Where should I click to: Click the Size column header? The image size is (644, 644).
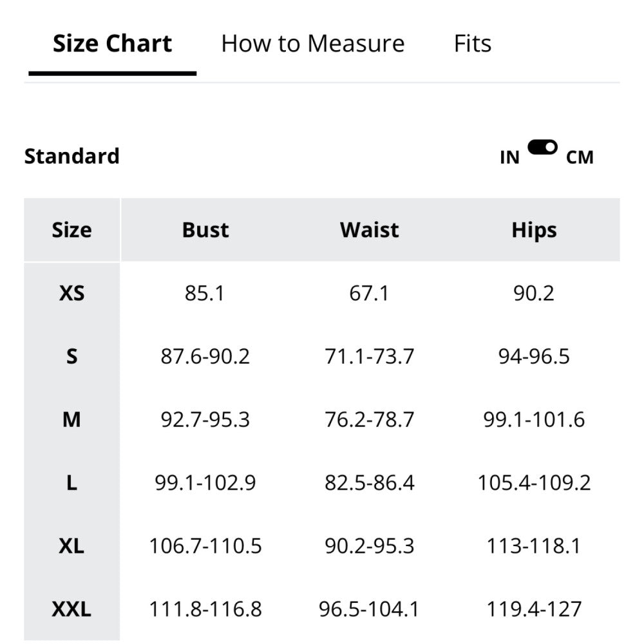pyautogui.click(x=71, y=230)
